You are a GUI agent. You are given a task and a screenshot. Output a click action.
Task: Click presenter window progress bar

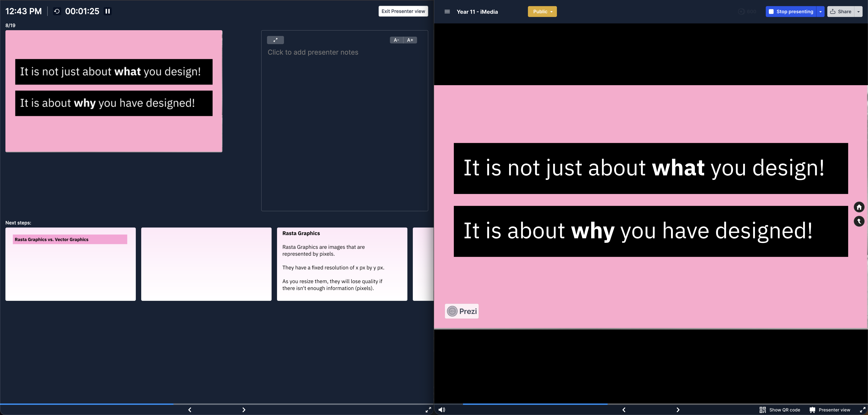(217, 404)
